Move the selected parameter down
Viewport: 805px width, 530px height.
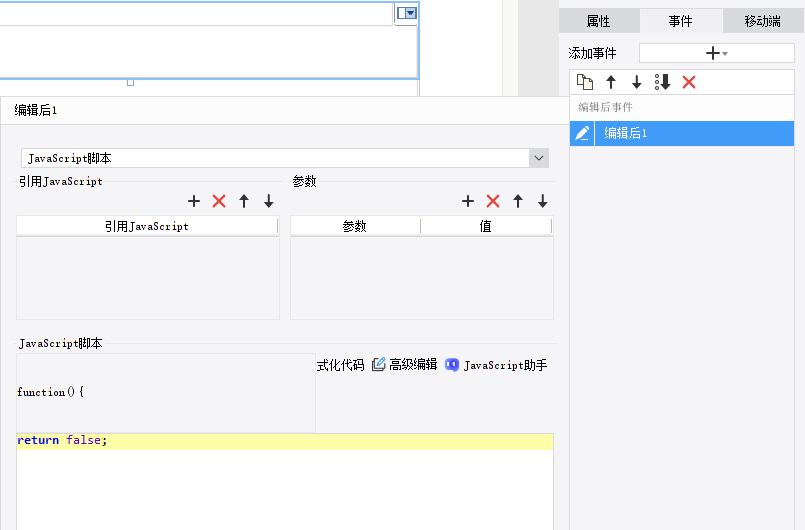point(543,201)
